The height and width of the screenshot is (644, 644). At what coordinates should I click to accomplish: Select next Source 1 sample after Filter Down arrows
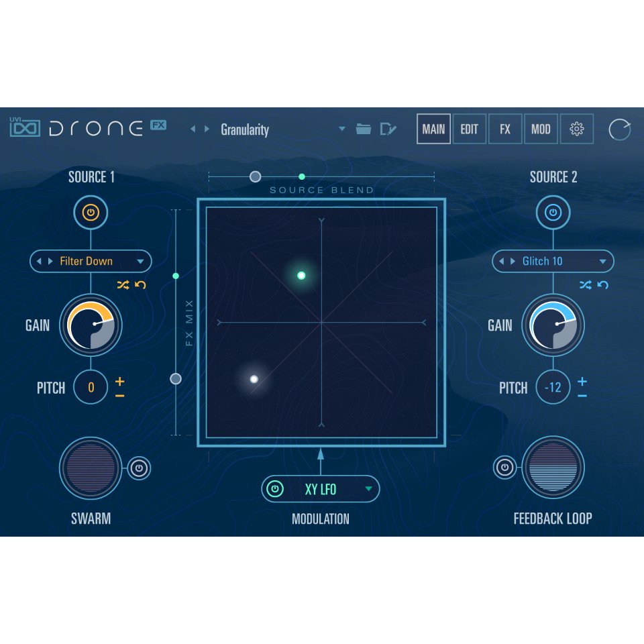50,261
